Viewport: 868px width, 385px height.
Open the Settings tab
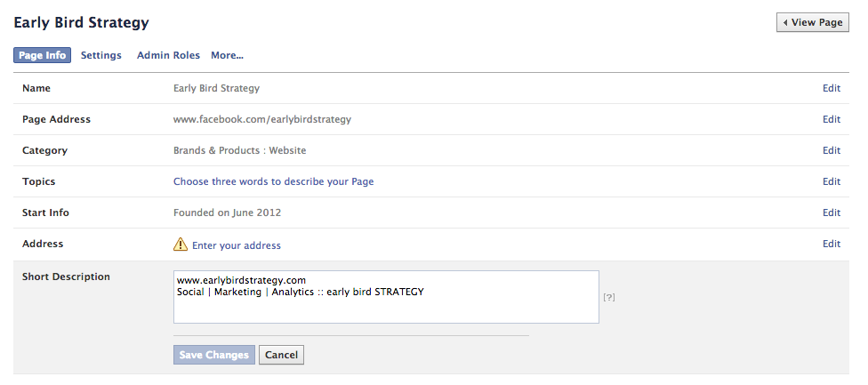pos(101,55)
